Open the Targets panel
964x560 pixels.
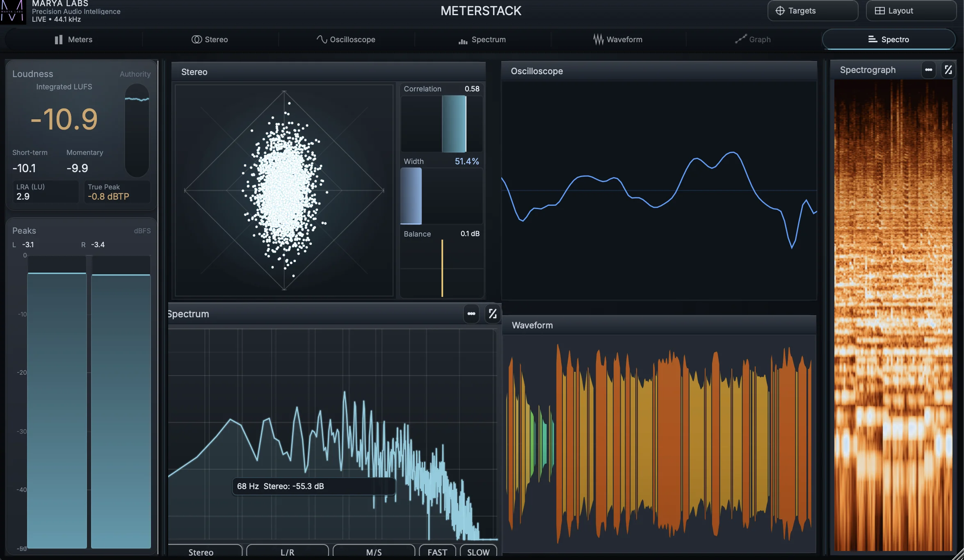812,11
